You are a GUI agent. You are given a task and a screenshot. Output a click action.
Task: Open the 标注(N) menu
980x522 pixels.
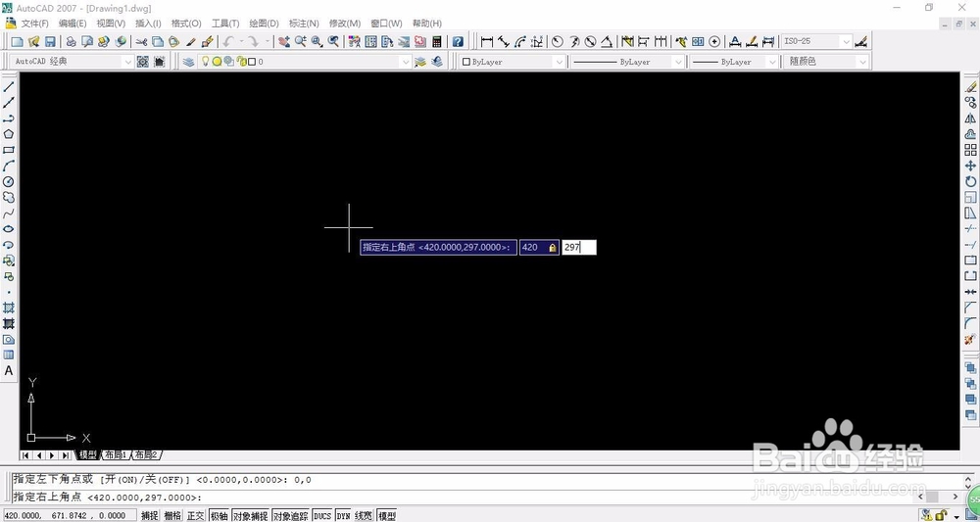(304, 24)
